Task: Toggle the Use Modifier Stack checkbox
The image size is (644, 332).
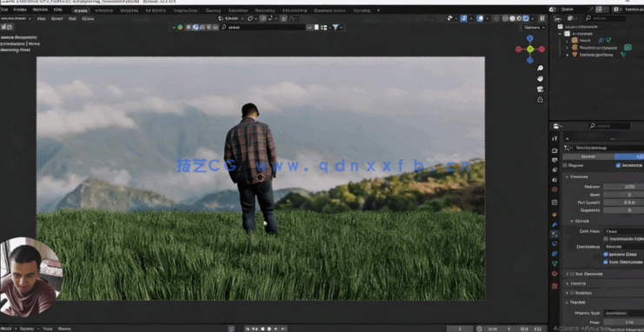Action: tap(606, 239)
